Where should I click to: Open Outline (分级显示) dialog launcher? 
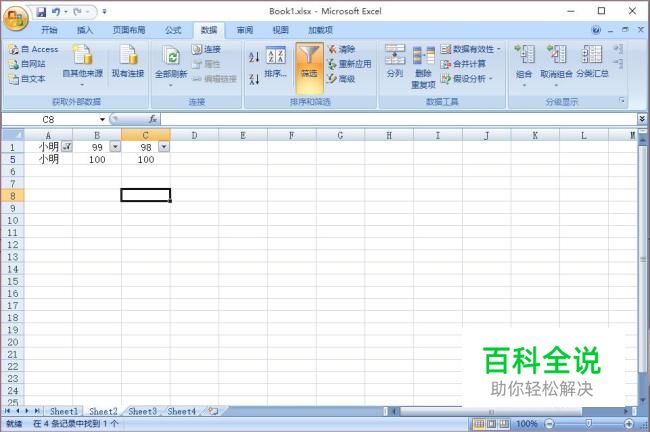click(x=622, y=100)
